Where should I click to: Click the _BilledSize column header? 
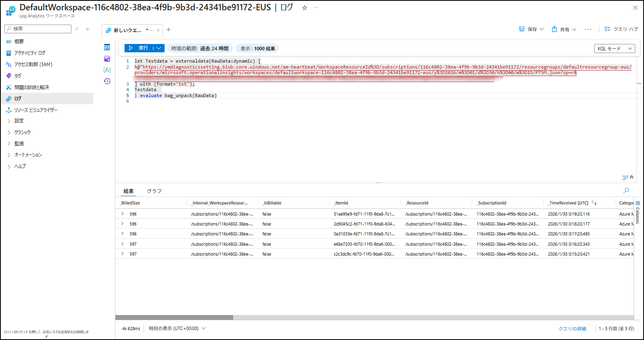point(130,203)
